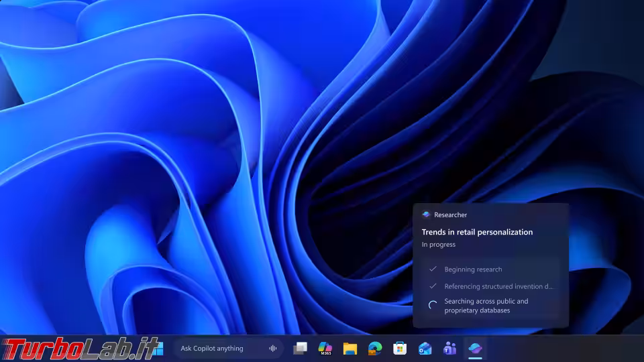The image size is (644, 362).
Task: Launch Microsoft Teams
Action: (449, 349)
